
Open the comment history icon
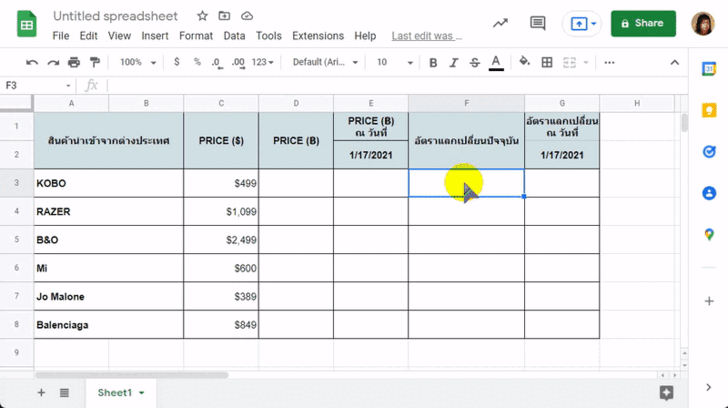538,23
